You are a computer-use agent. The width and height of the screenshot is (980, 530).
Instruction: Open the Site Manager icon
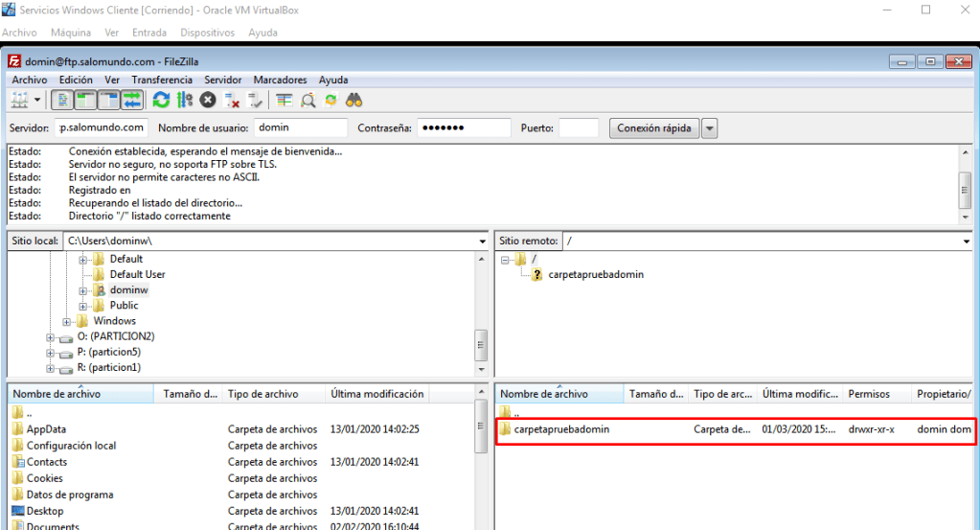click(x=19, y=100)
